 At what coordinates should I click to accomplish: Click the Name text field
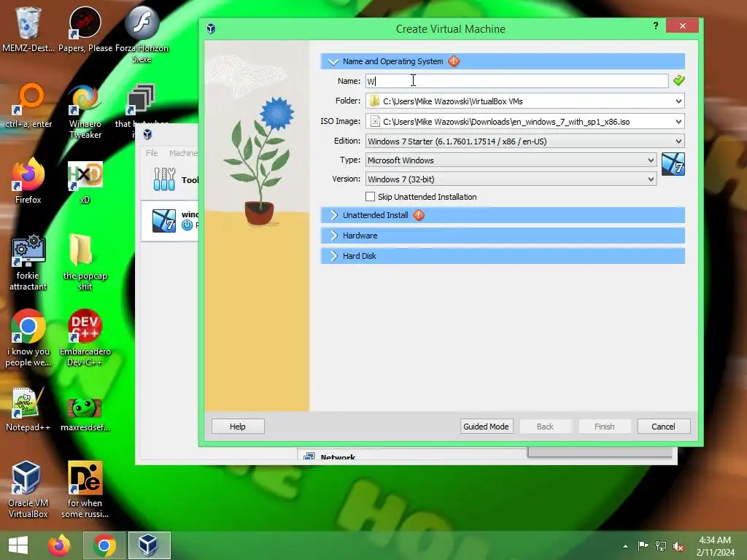(516, 81)
